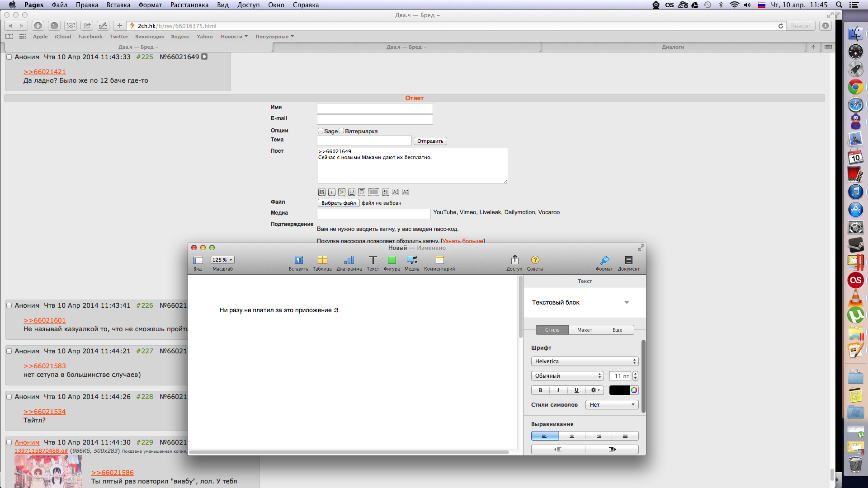Open the Стили символов Нет dropdown
This screenshot has width=868, height=488.
[612, 405]
